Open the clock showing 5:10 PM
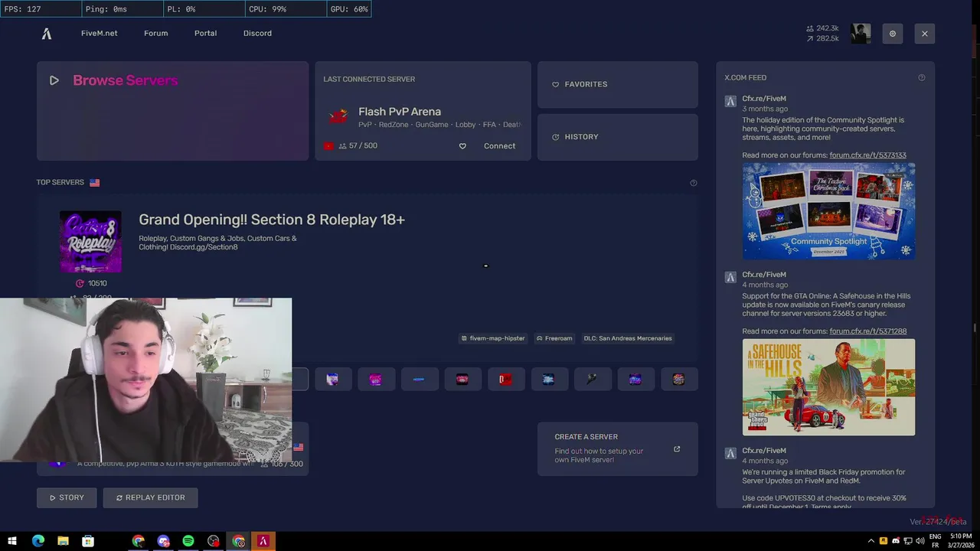The image size is (980, 551). [961, 541]
